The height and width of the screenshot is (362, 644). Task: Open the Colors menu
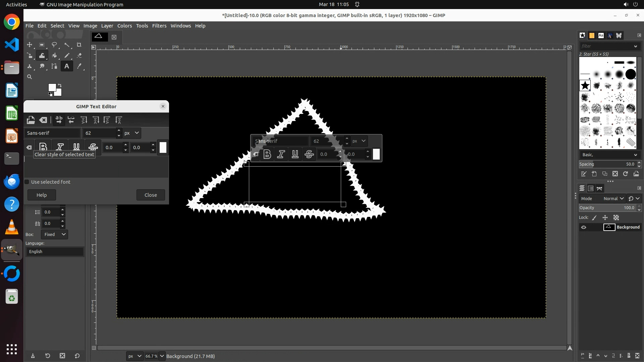[x=124, y=26]
